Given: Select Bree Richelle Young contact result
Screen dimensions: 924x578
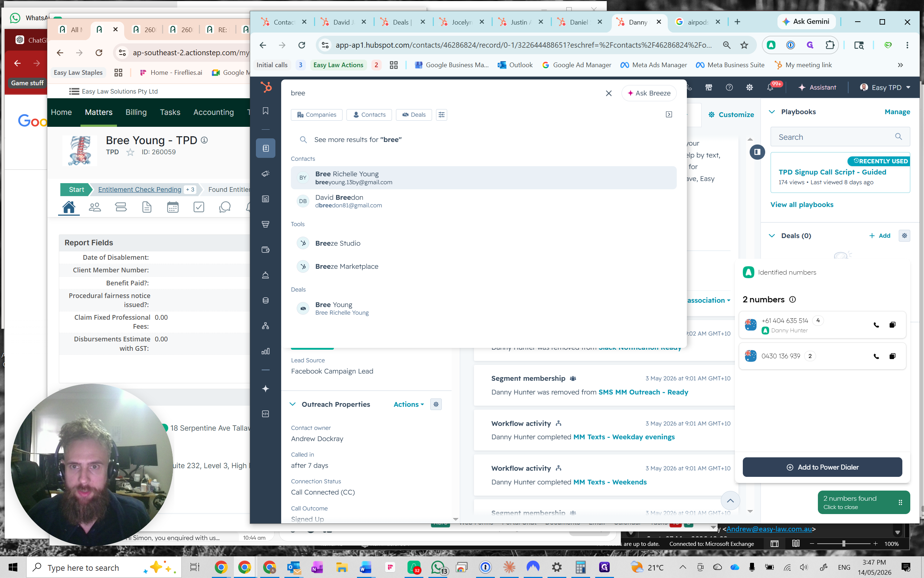Looking at the screenshot, I should click(x=483, y=178).
